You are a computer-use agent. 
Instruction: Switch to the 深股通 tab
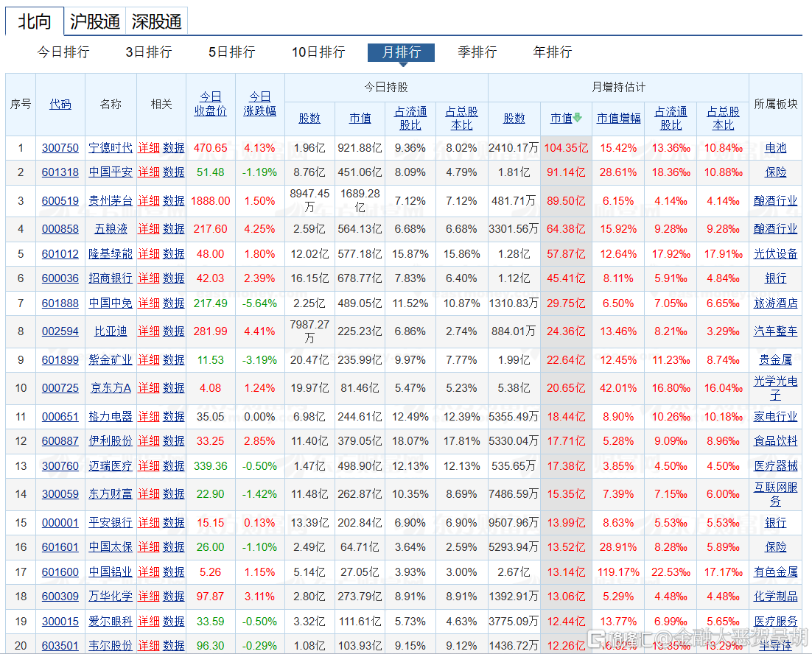(156, 22)
